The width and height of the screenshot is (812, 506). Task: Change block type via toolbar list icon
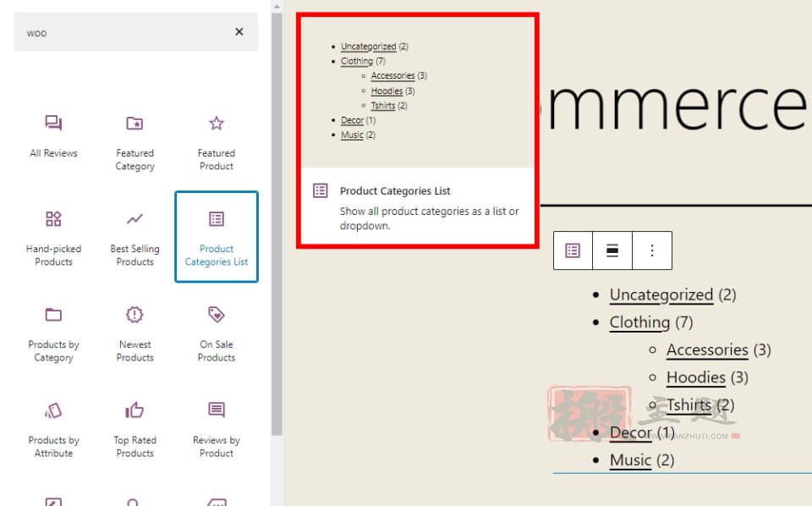coord(573,250)
